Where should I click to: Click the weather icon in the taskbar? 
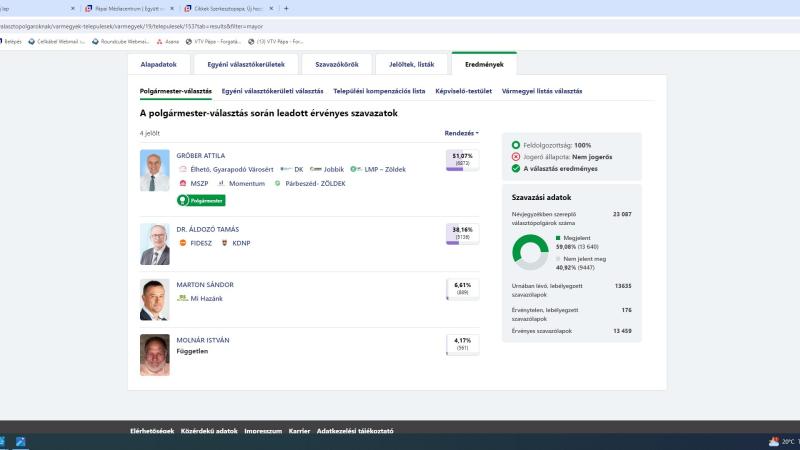tap(774, 441)
